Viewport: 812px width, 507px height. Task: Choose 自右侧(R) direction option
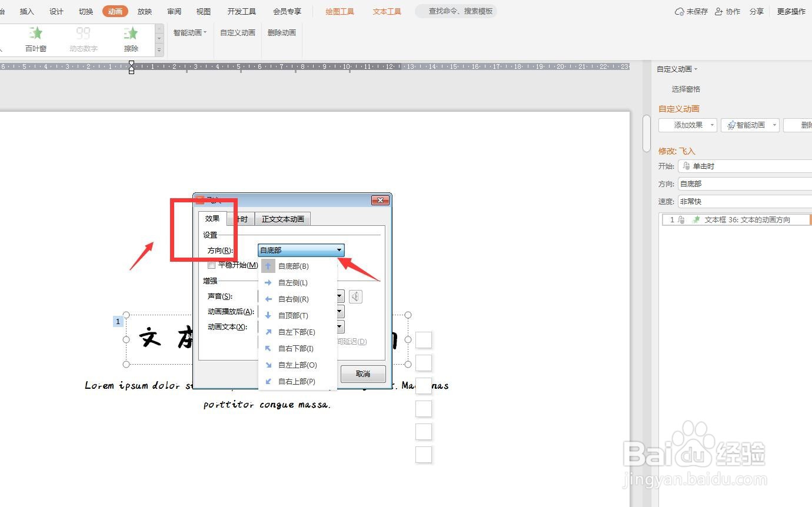(297, 299)
